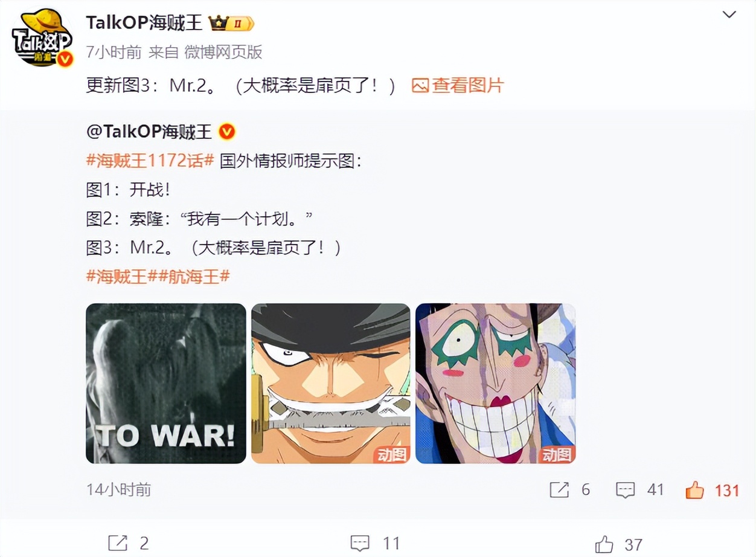Toggle the quoted post like thumb showing 131
Viewport: 756px width, 557px height.
695,490
